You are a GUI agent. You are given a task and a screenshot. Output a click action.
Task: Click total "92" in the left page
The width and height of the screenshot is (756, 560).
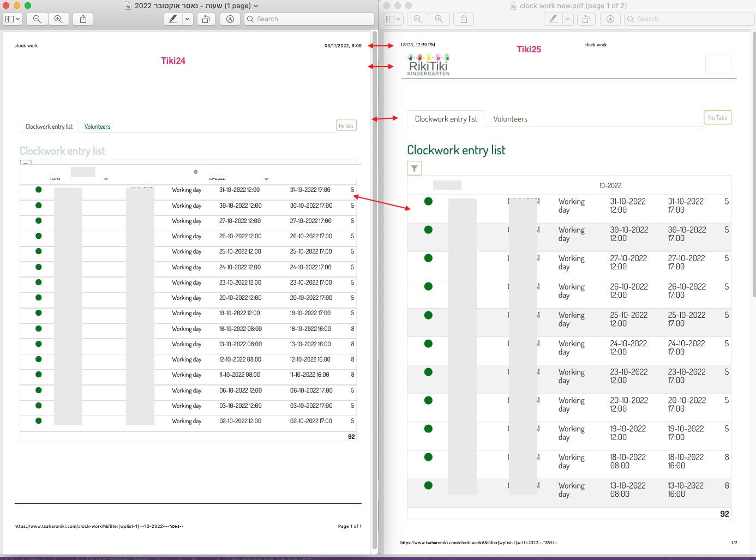tap(351, 437)
